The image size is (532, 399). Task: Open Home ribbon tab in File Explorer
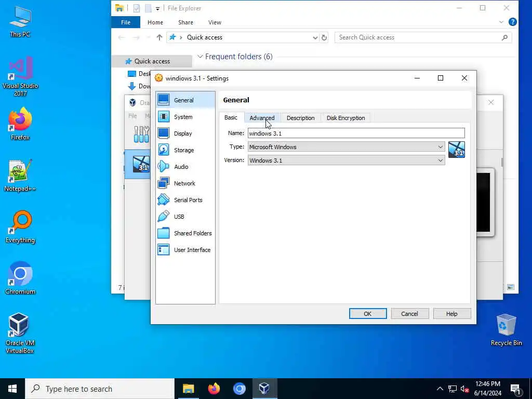click(155, 22)
